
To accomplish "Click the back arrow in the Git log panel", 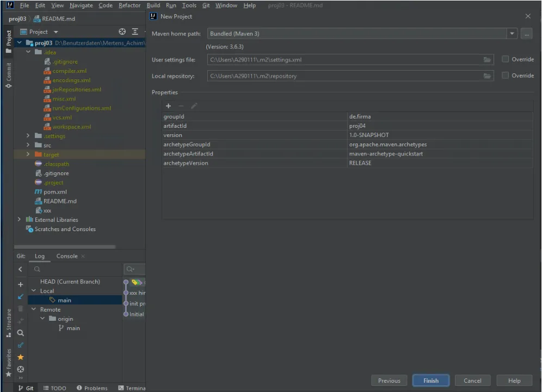I will coord(20,269).
